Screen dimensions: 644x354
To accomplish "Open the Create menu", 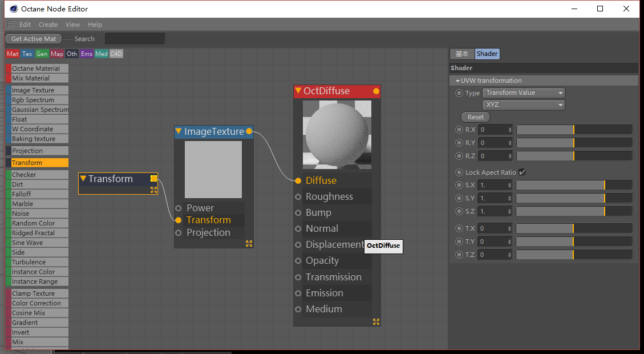I will 48,25.
